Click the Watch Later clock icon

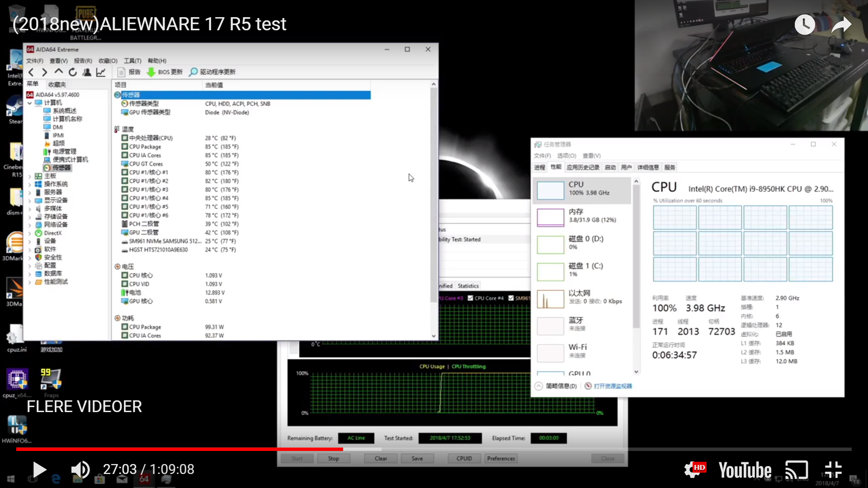coord(805,25)
